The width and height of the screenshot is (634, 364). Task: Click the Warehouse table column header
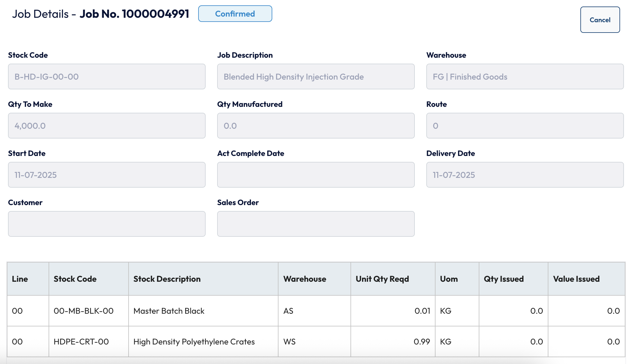pos(314,279)
